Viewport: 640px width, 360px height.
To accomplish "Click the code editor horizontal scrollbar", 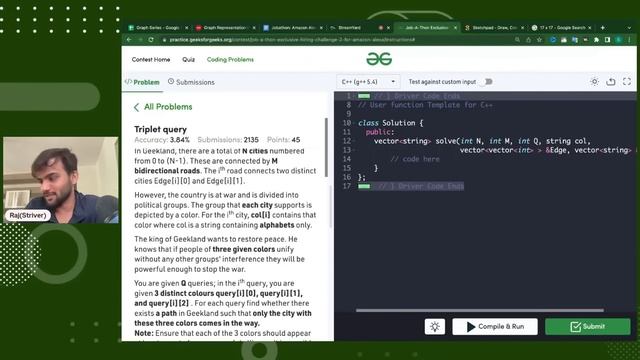I will pyautogui.click(x=480, y=310).
